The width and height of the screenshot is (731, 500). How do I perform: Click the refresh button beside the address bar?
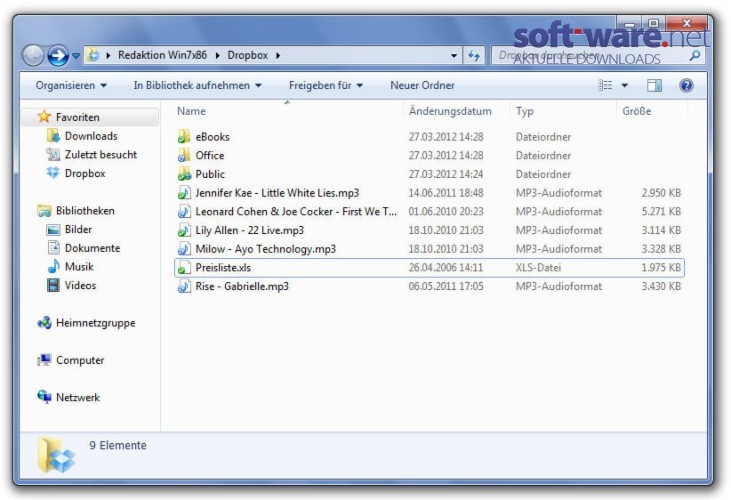(474, 55)
